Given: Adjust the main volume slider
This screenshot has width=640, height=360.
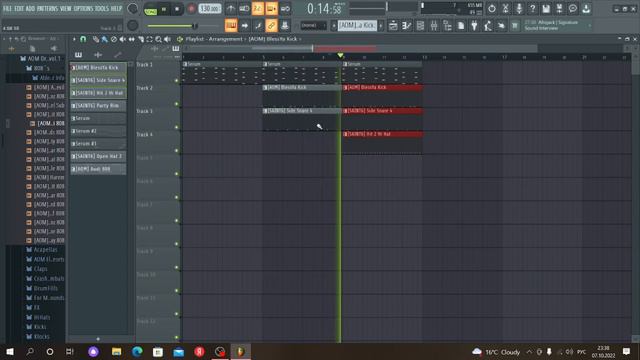Looking at the screenshot, I should click(x=184, y=26).
